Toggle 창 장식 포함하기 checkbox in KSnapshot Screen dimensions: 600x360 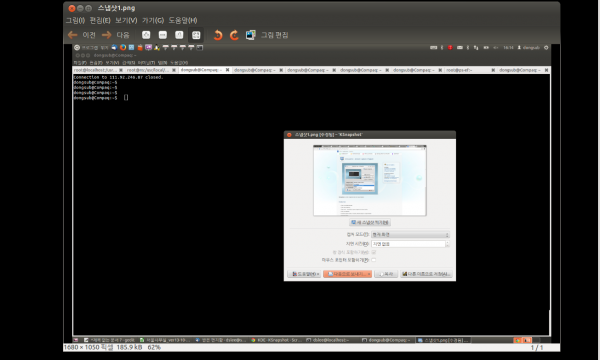tap(373, 252)
